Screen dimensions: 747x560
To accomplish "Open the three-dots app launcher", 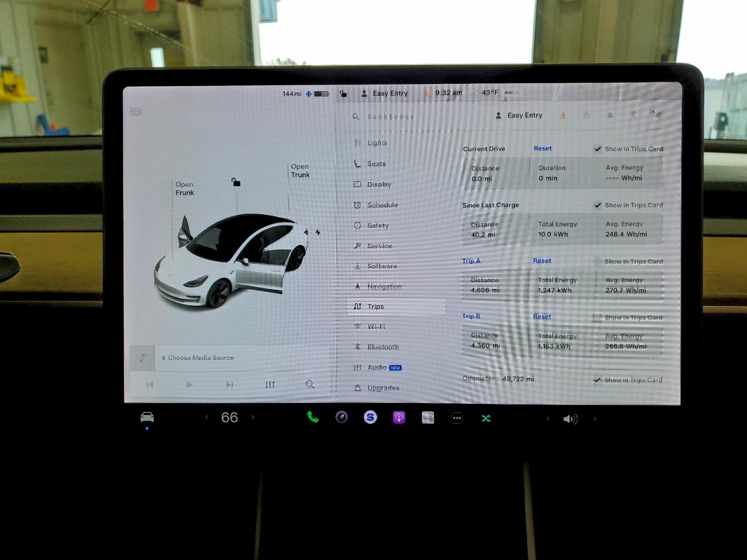I will (457, 418).
